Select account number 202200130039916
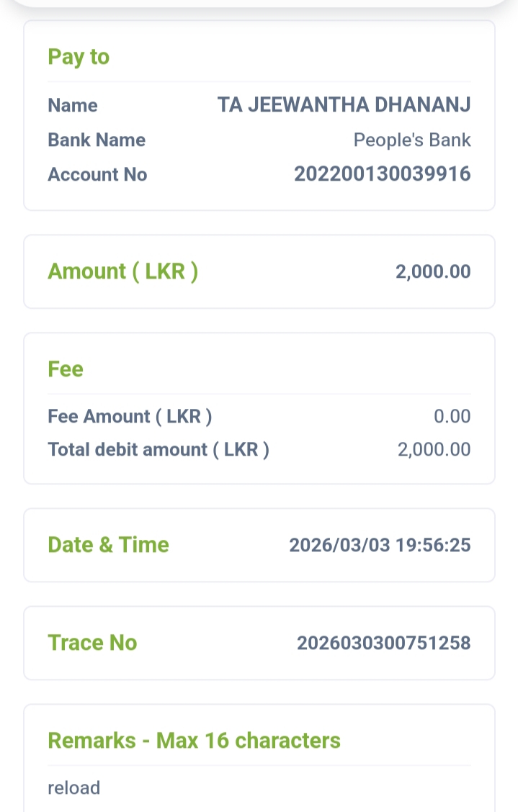The height and width of the screenshot is (812, 518). coord(382,174)
